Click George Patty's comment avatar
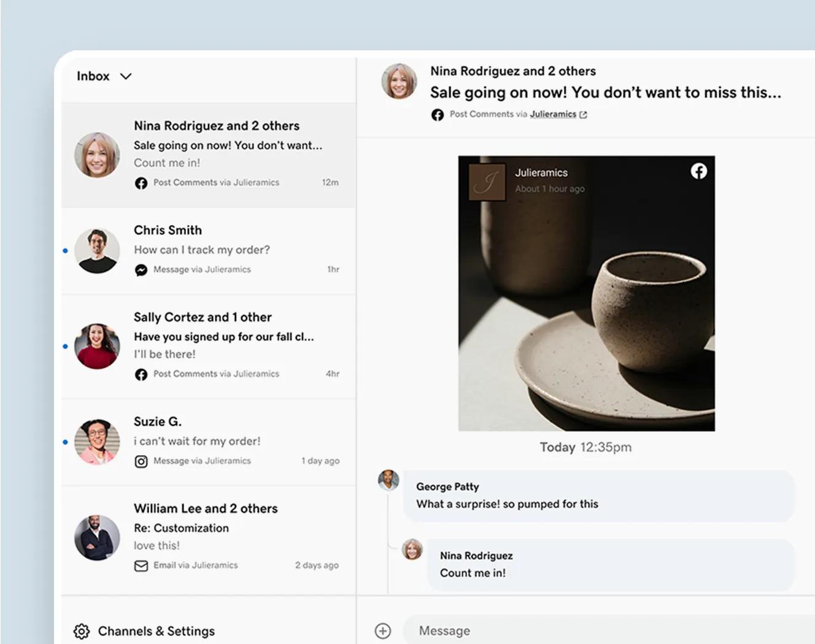The width and height of the screenshot is (815, 644). click(388, 481)
